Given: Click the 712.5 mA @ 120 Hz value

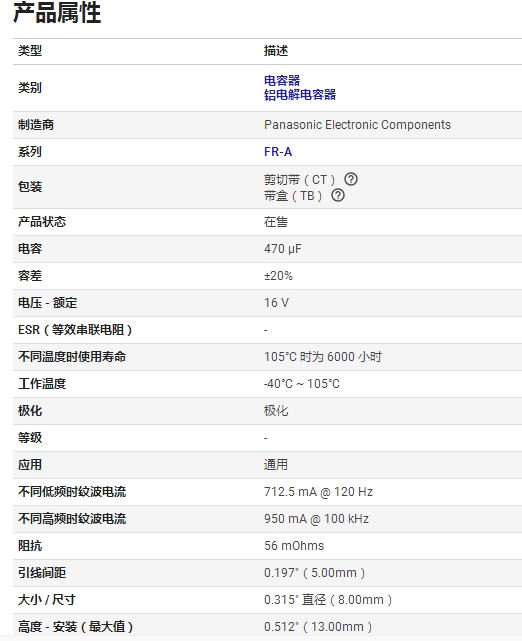Looking at the screenshot, I should 318,491.
